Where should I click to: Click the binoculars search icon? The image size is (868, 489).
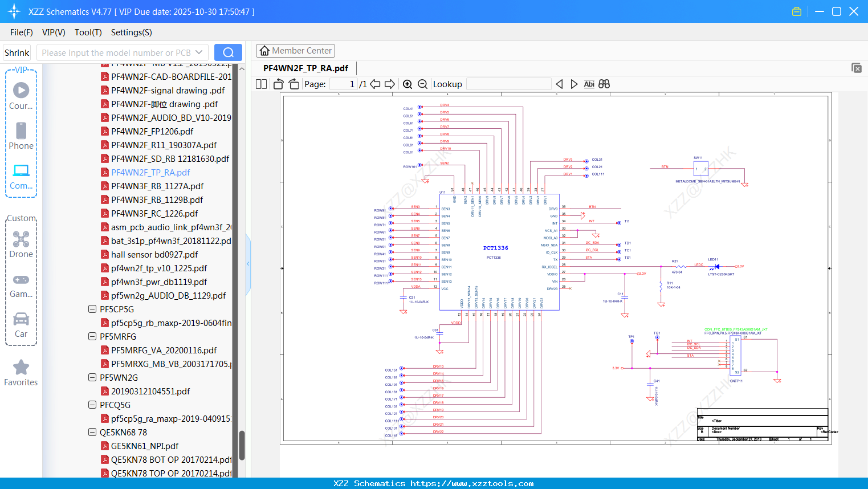click(604, 84)
